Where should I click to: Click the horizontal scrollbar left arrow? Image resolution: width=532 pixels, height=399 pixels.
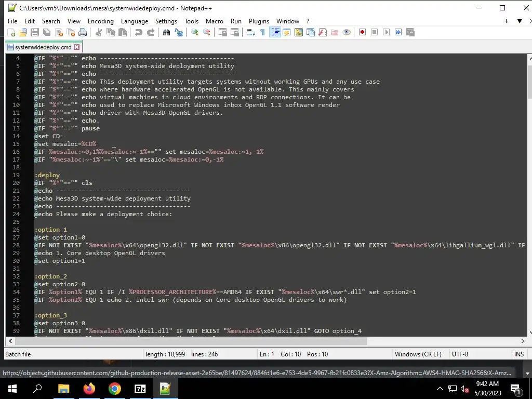(x=10, y=341)
